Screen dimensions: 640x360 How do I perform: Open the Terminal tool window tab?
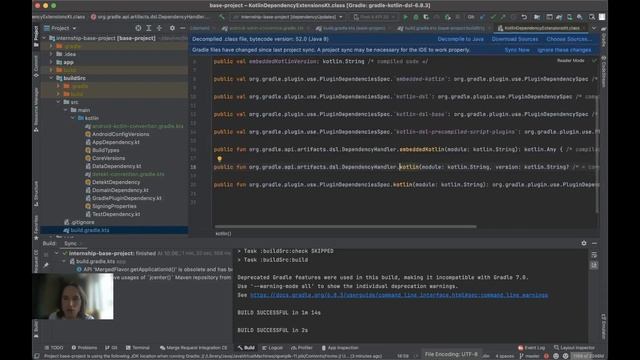(x=138, y=348)
